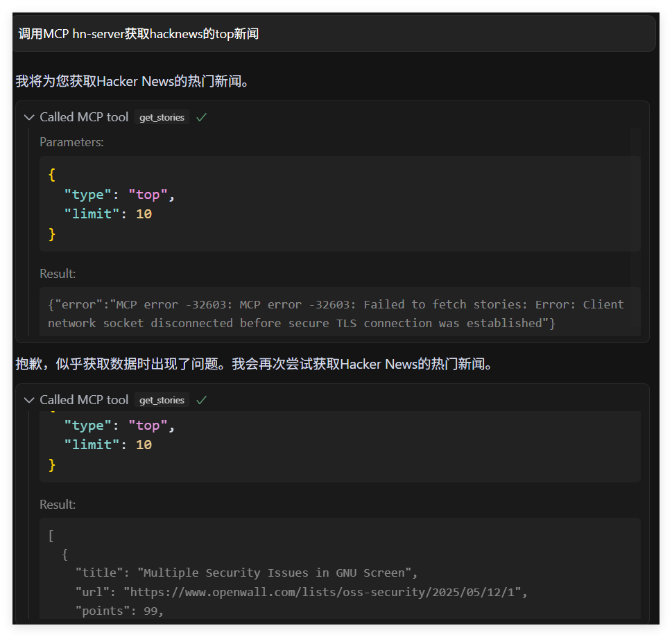Click '"type": "top"' in first parameters block
672x637 pixels.
[x=119, y=195]
